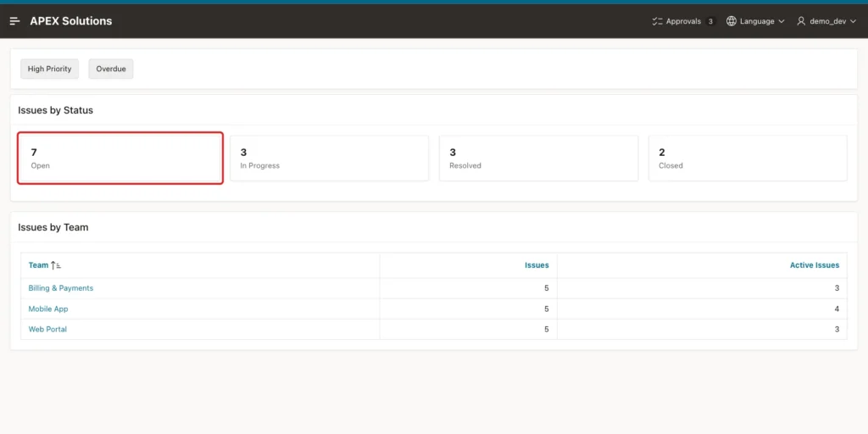Click the approvals count badge 3
The image size is (868, 434).
pos(710,21)
